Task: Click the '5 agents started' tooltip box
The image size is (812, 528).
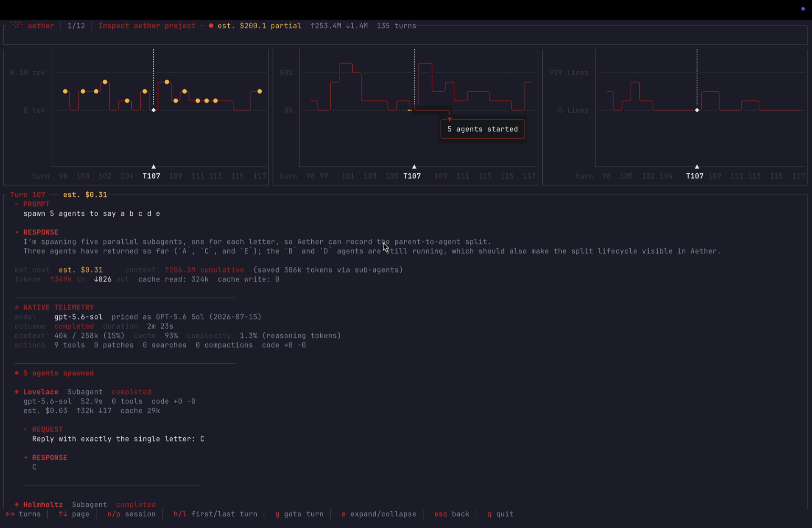Action: (483, 129)
